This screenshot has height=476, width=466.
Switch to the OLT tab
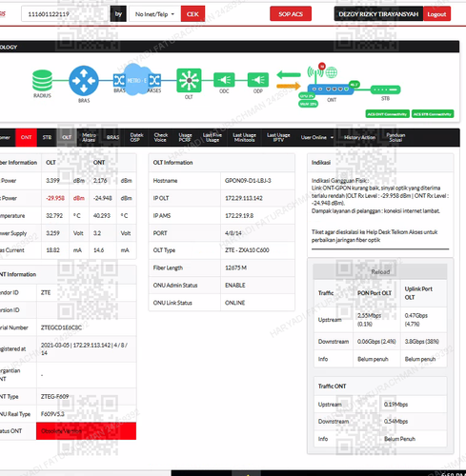(67, 137)
